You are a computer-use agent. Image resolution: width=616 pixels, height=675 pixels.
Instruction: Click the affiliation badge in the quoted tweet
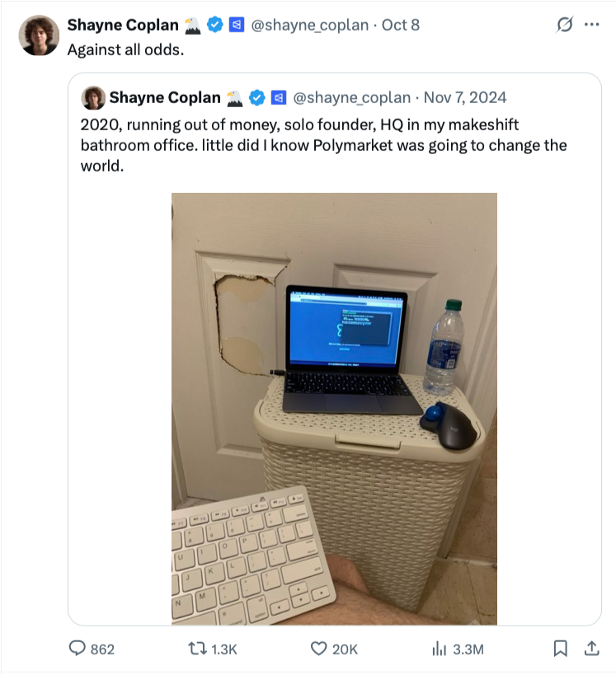(x=278, y=98)
